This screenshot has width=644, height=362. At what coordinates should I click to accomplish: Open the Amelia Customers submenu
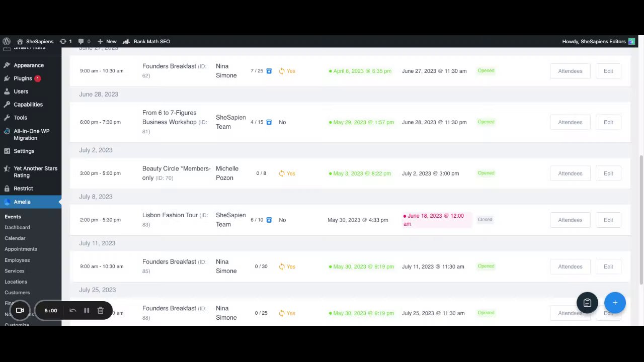pyautogui.click(x=17, y=293)
